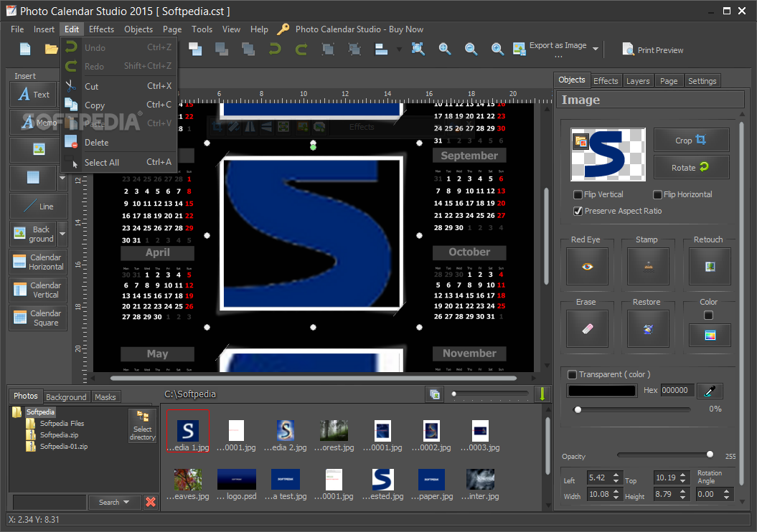Image resolution: width=757 pixels, height=532 pixels.
Task: Open the Red Eye removal tool
Action: click(587, 266)
